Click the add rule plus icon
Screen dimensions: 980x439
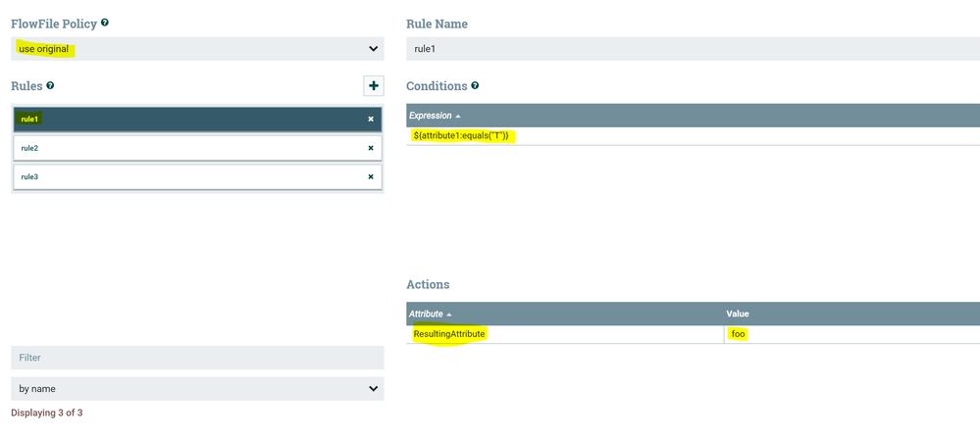(x=373, y=86)
